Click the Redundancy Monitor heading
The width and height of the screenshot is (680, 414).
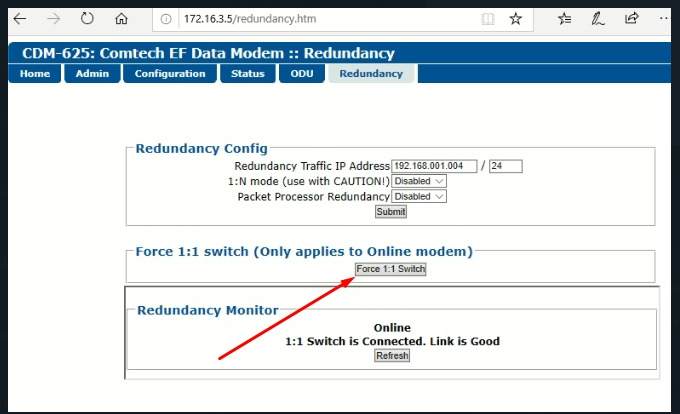tap(208, 310)
